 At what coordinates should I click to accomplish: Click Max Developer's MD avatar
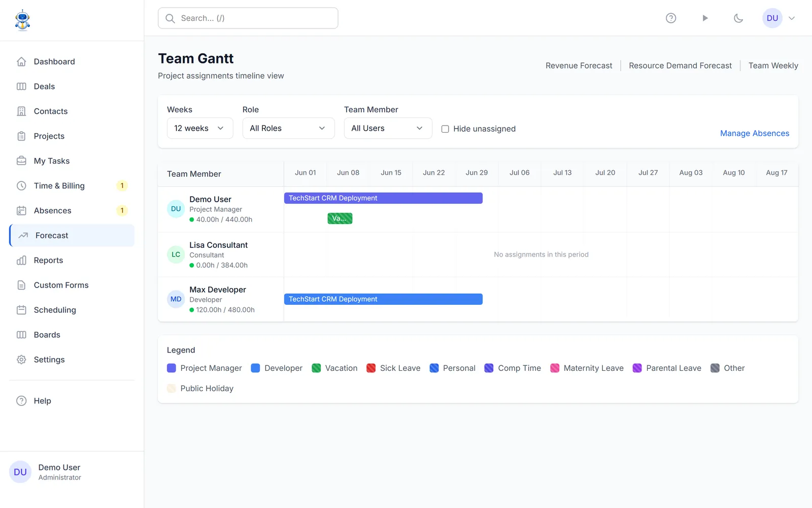click(x=176, y=299)
